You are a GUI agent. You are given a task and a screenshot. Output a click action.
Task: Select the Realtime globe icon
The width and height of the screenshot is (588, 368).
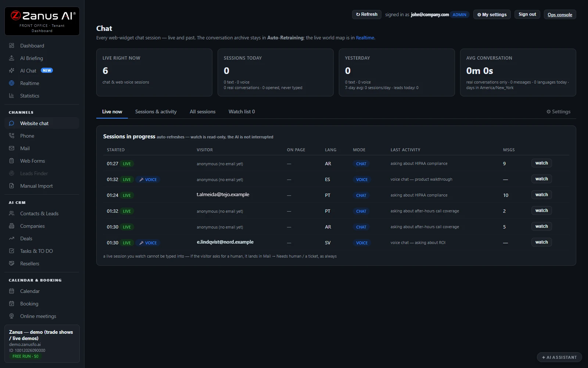tap(11, 83)
